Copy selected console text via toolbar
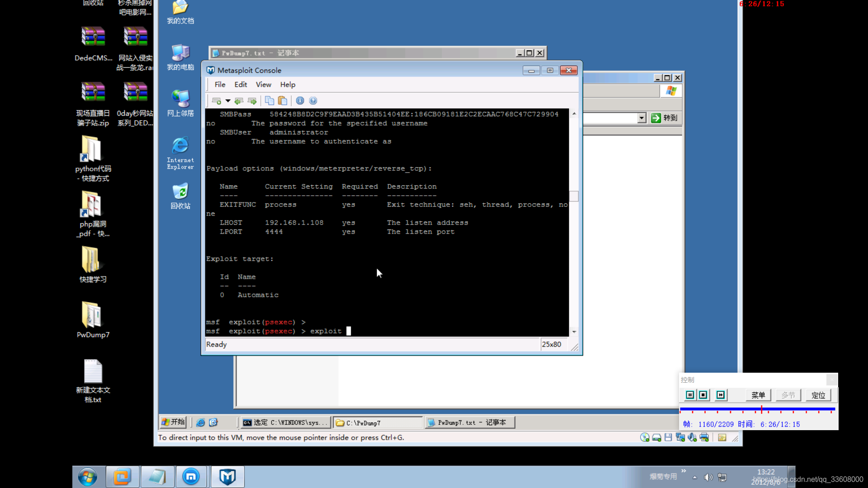Viewport: 868px width, 488px height. [x=269, y=101]
